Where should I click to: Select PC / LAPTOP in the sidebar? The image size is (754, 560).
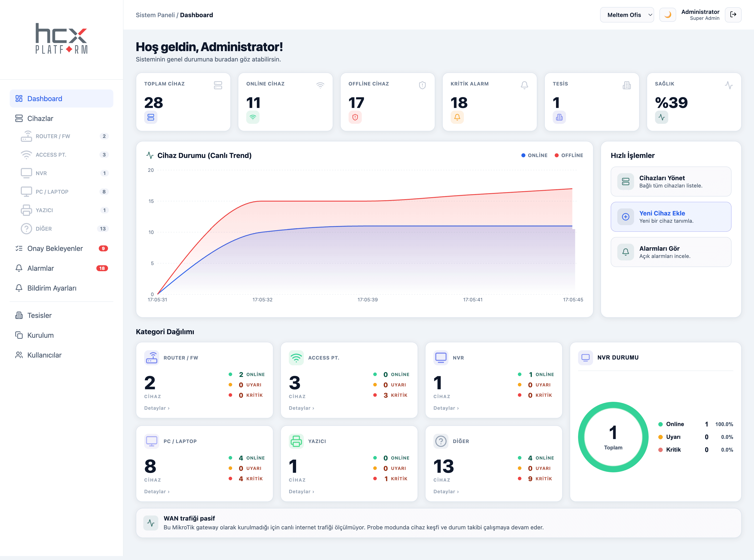pos(64,192)
